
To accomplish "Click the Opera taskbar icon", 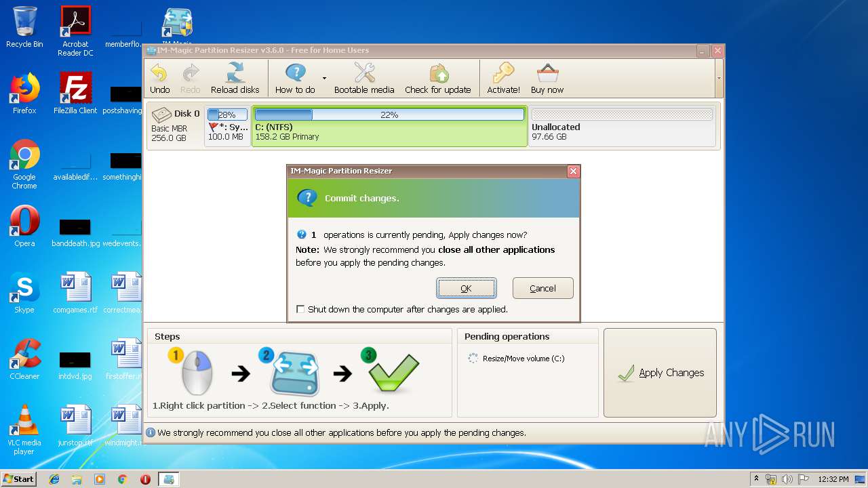I will coord(145,479).
